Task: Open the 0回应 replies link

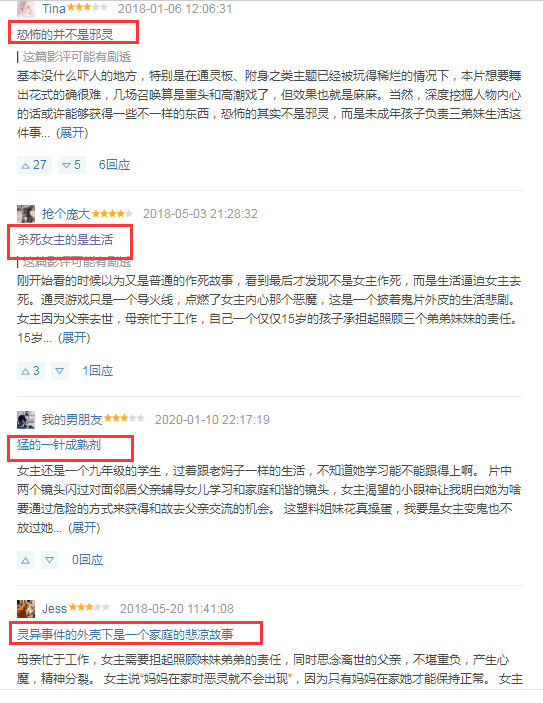Action: point(87,560)
